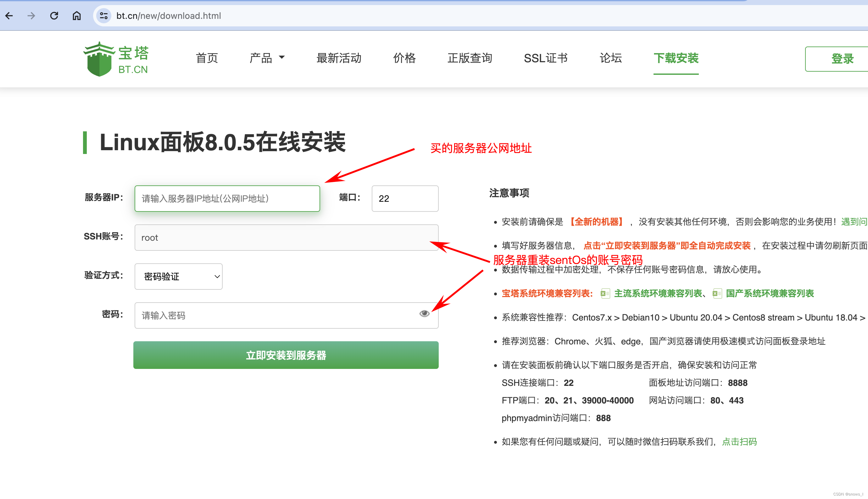Viewport: 868px width, 499px height.
Task: Click the phpmyadmin访问端口 value 888
Action: [x=603, y=418]
